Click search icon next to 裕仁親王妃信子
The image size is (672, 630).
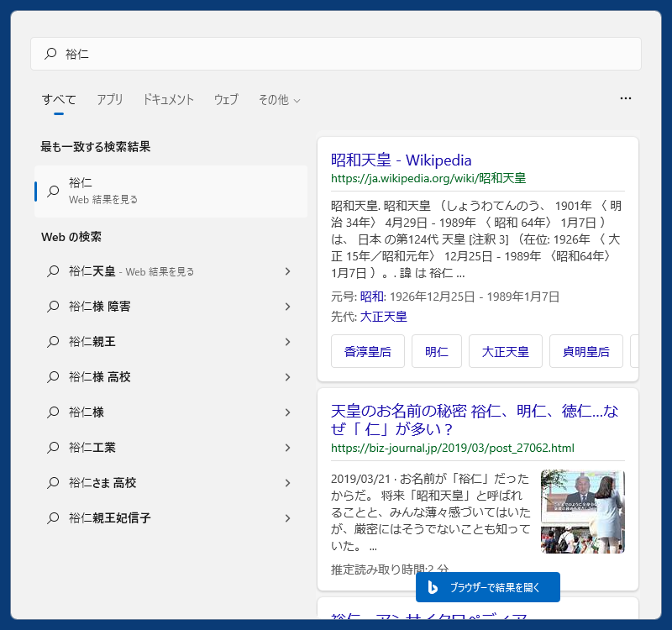tap(53, 518)
